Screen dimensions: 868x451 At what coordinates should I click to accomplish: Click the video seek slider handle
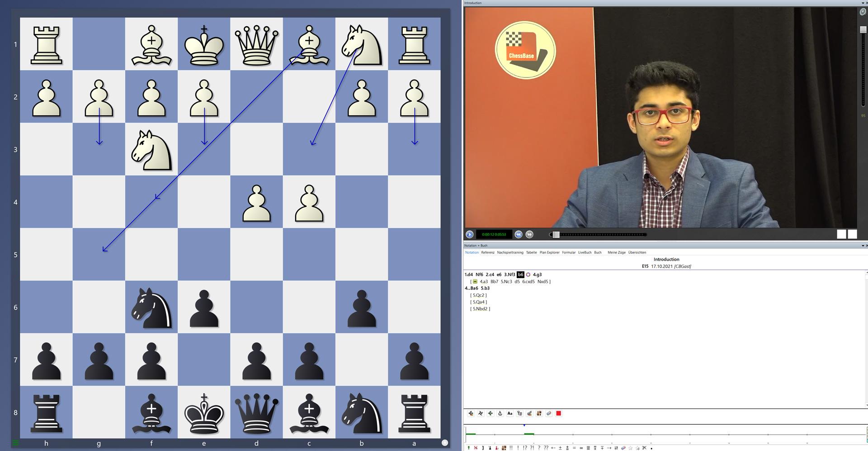[x=556, y=234]
